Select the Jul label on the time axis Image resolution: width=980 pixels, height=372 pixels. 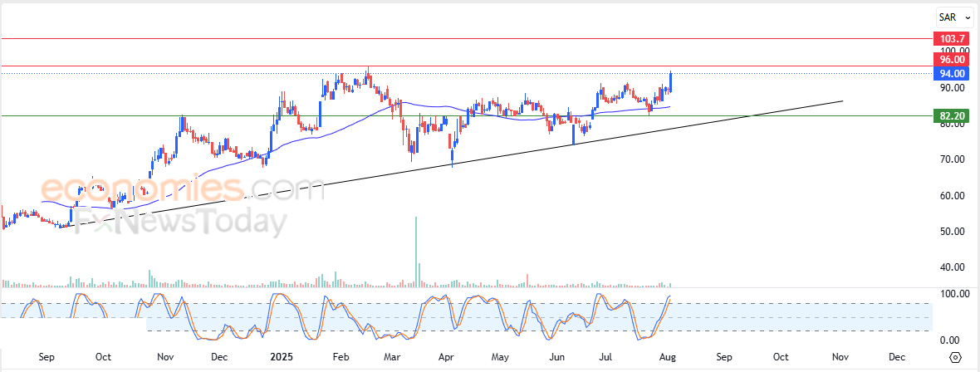606,357
